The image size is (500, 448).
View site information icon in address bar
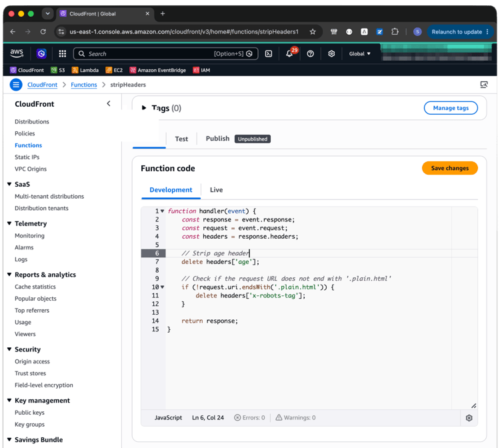click(x=61, y=31)
